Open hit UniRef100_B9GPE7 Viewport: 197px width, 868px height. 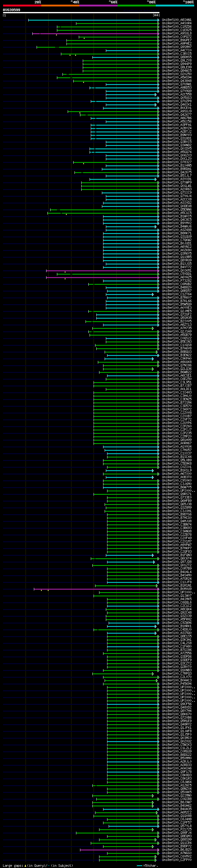[176, 40]
